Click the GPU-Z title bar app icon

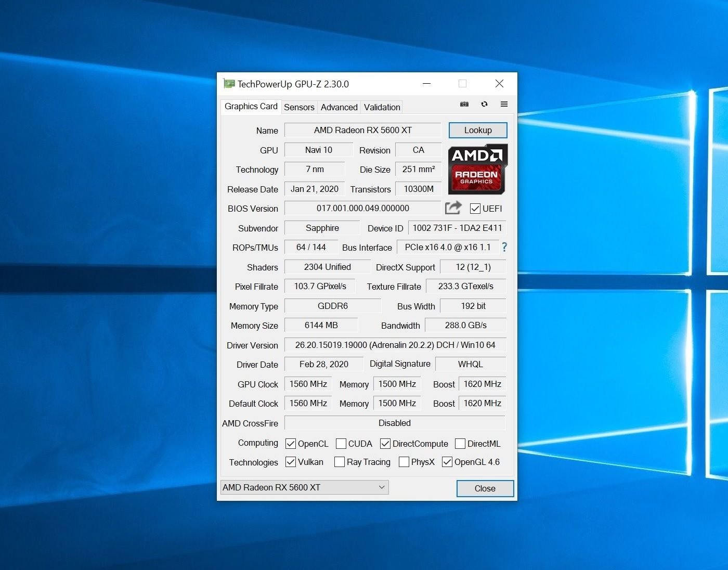coord(229,84)
